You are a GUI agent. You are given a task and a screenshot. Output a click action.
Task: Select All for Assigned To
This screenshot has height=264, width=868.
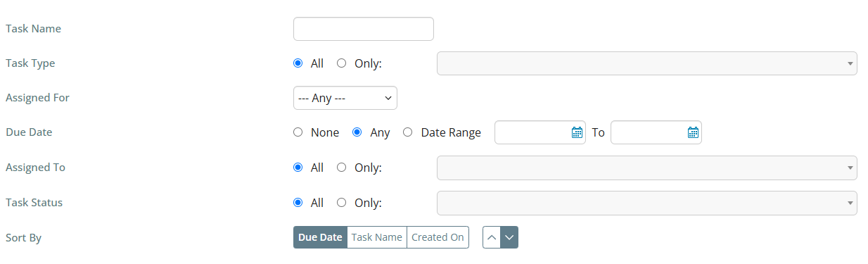298,168
